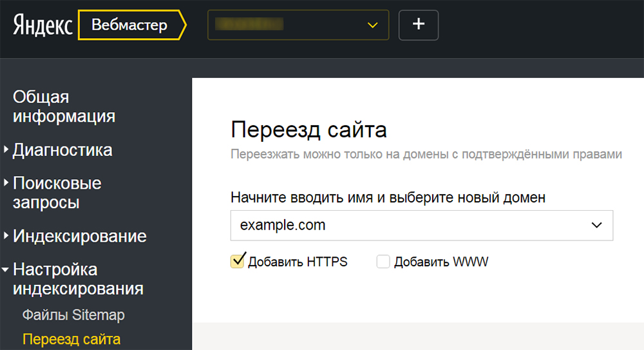Click the yellow chevron in site selector
This screenshot has width=644, height=350.
[x=372, y=25]
